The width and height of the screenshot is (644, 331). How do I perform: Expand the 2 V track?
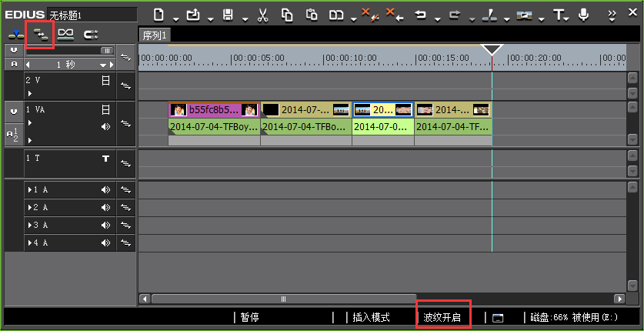(29, 94)
